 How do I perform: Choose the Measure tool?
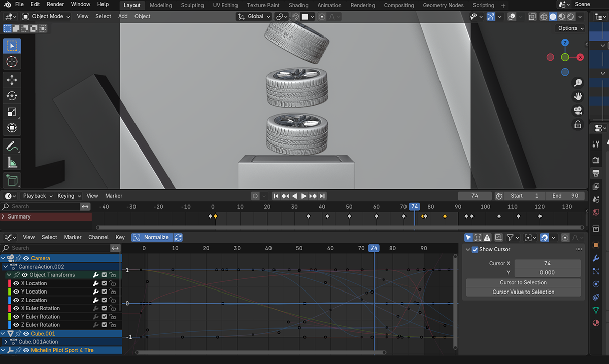tap(12, 162)
